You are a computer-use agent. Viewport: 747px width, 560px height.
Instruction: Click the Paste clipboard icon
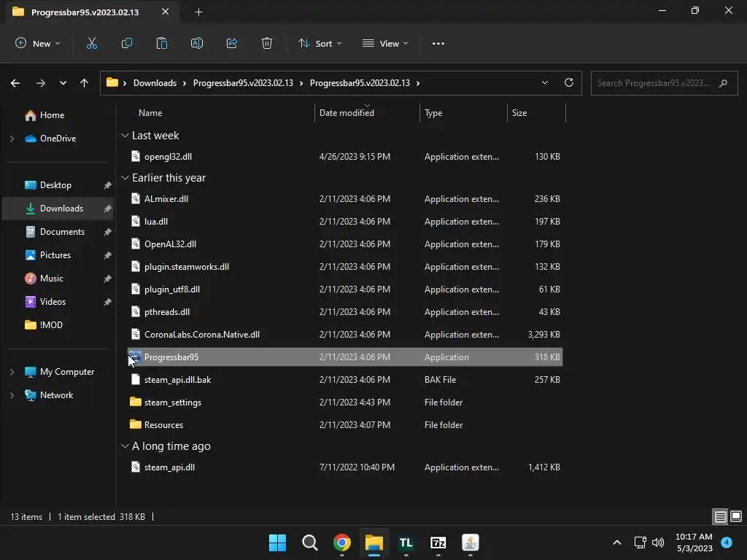click(x=161, y=43)
